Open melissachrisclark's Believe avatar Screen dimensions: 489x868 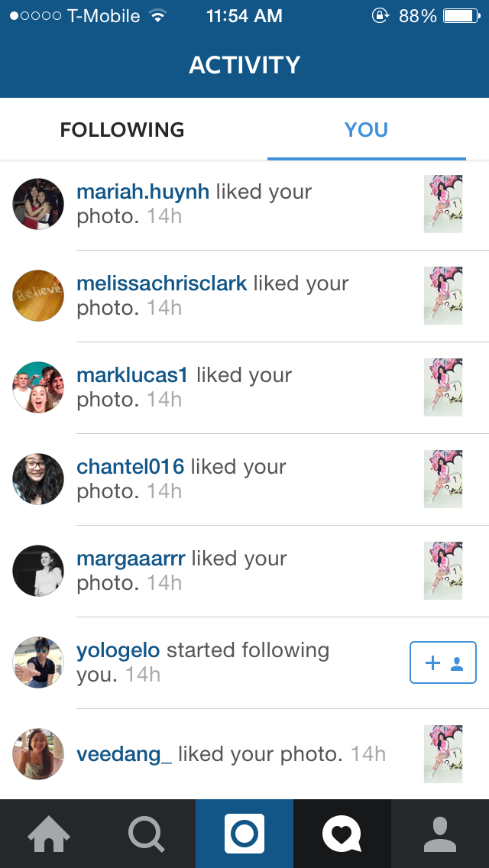coord(38,296)
